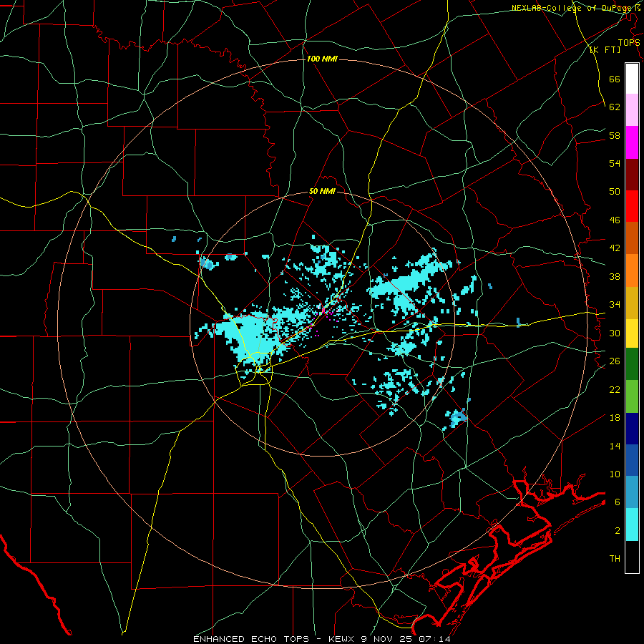Click the '50 NMI' range ring label
644x644 pixels.
(322, 191)
